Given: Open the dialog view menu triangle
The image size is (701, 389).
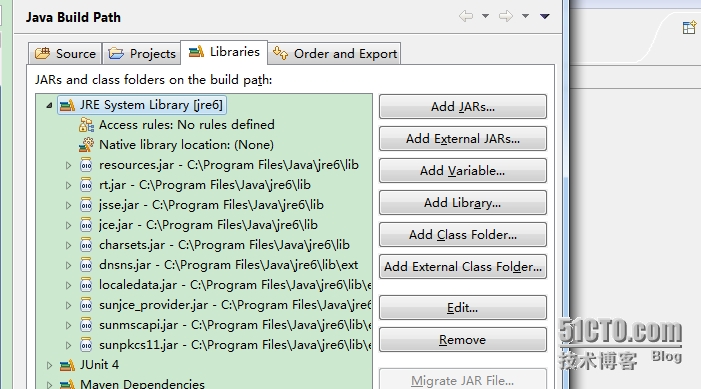Looking at the screenshot, I should (x=545, y=17).
